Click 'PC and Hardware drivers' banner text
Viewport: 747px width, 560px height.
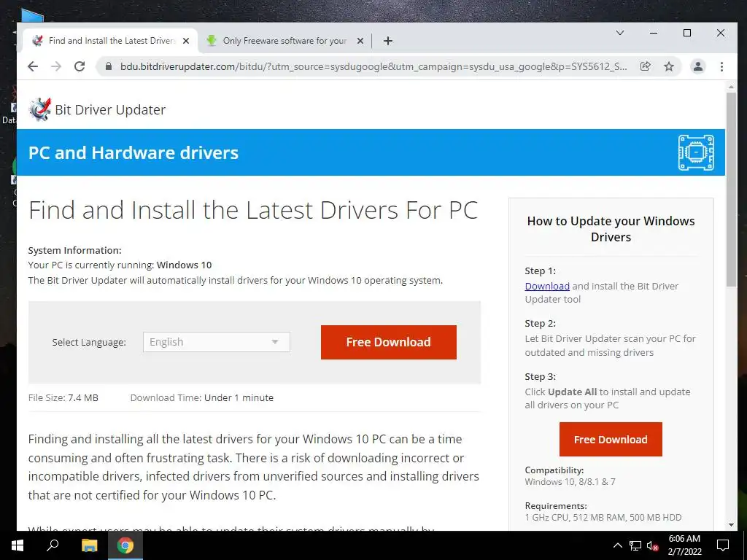pos(133,153)
